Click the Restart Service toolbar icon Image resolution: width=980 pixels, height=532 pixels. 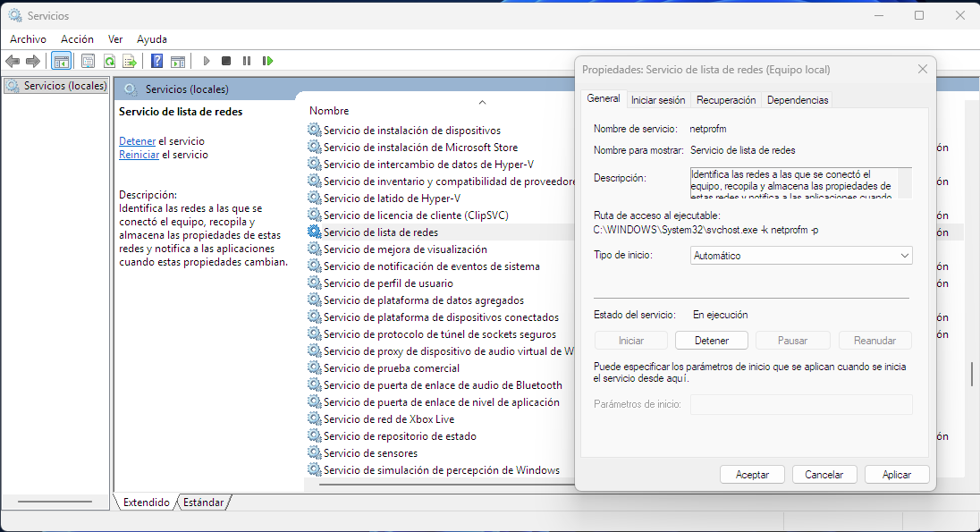(267, 61)
